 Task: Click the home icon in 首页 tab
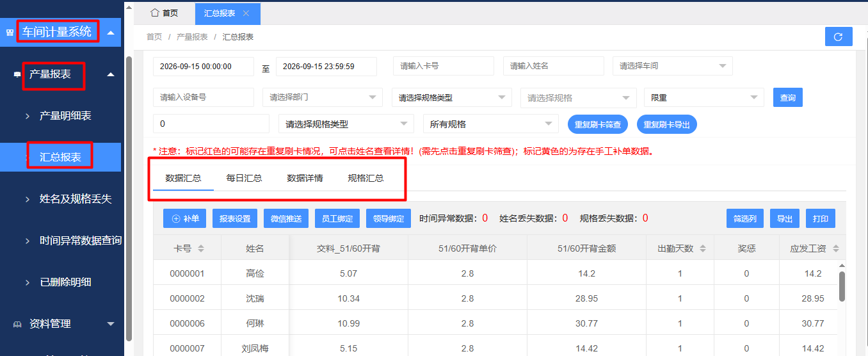pos(154,13)
